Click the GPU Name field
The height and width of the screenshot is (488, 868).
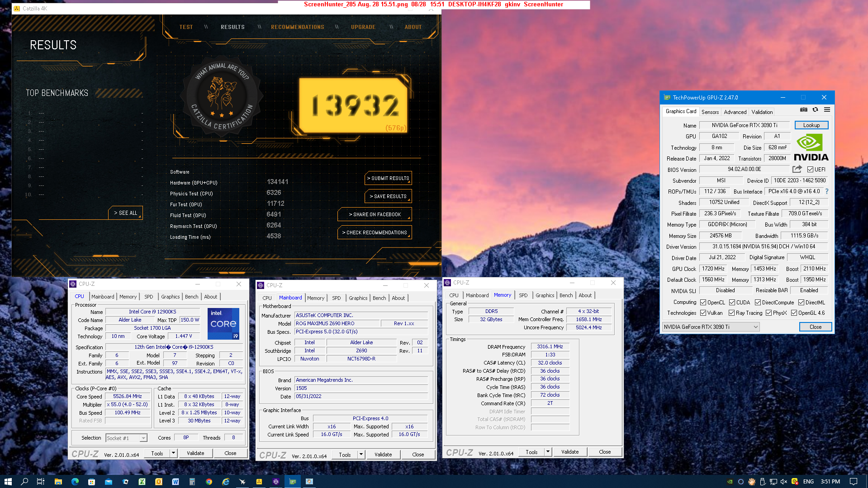(744, 125)
